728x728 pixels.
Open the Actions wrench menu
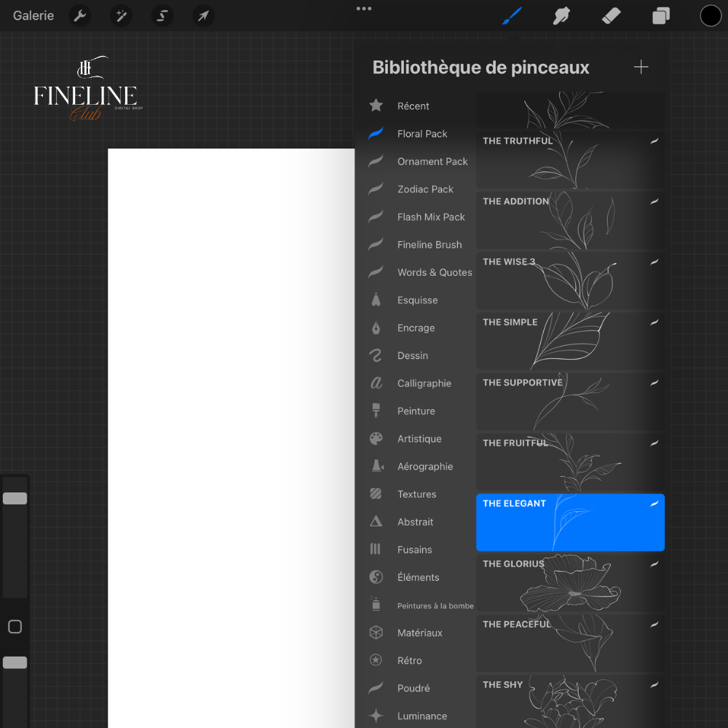click(x=80, y=15)
